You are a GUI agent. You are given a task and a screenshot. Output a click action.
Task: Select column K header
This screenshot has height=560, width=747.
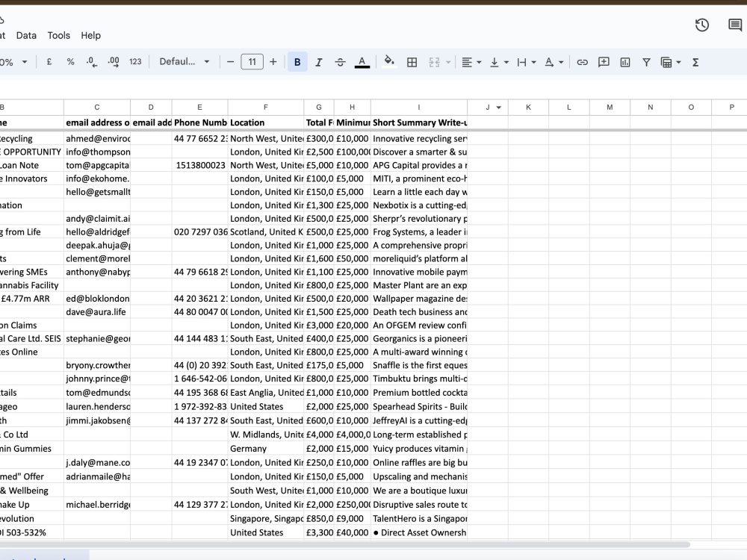point(528,108)
